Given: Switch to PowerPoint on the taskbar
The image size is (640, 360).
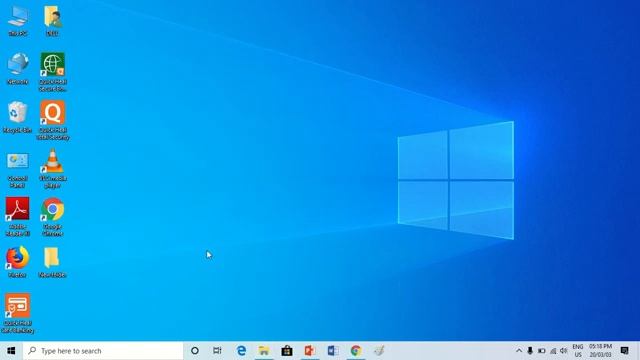Looking at the screenshot, I should coord(310,351).
